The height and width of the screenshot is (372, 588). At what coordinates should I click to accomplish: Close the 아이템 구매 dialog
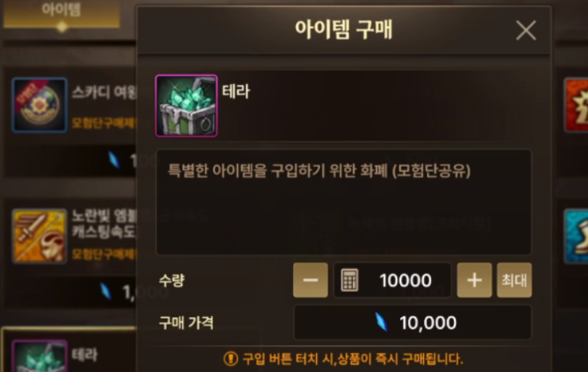click(526, 30)
